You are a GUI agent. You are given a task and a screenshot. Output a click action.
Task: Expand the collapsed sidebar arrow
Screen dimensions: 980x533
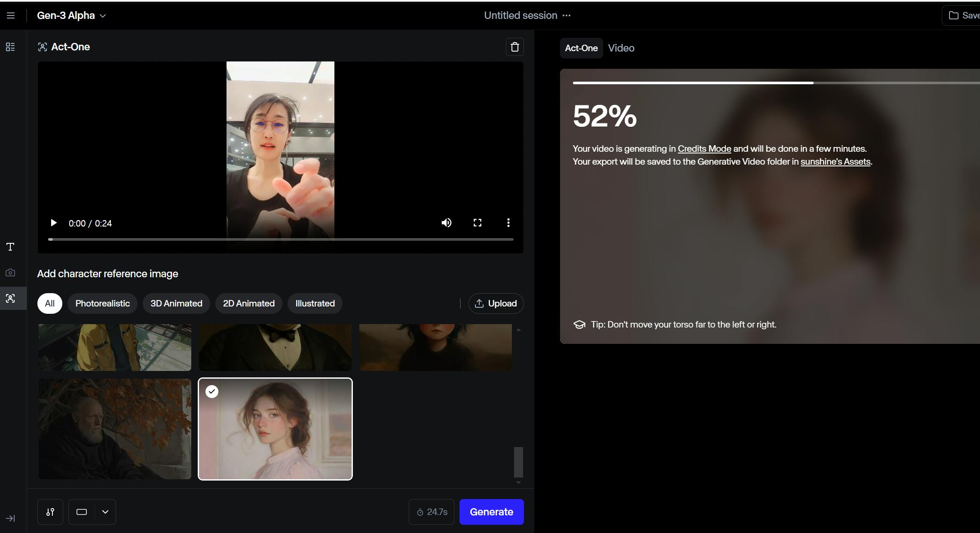coord(10,518)
